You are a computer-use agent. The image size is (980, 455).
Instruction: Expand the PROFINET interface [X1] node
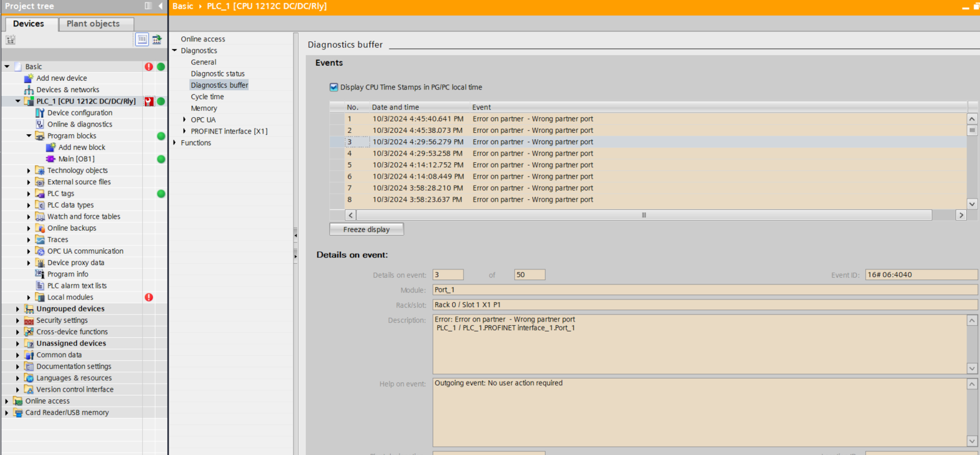(184, 131)
